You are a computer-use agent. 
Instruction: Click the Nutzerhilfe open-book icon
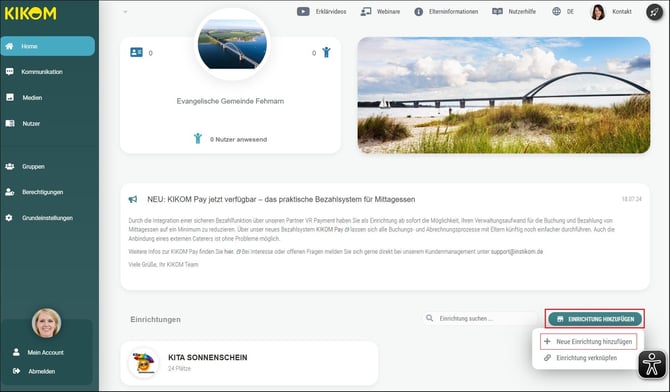(x=497, y=12)
